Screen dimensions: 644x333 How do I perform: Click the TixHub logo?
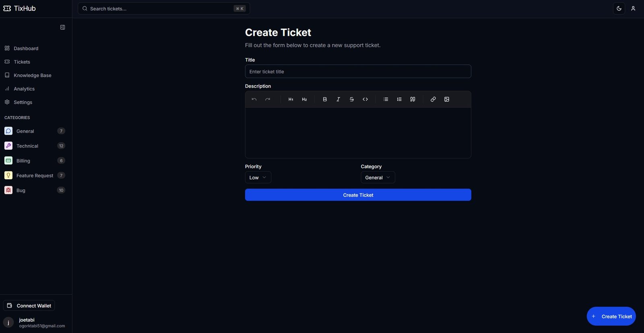[x=20, y=8]
